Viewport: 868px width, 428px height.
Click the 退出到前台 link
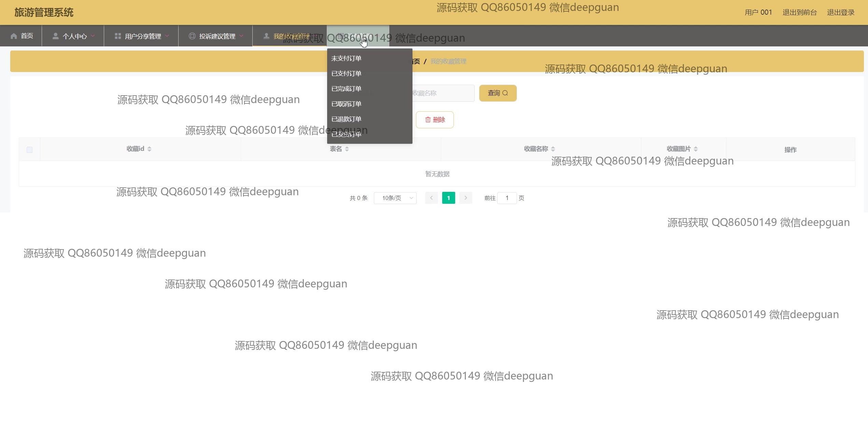[799, 13]
